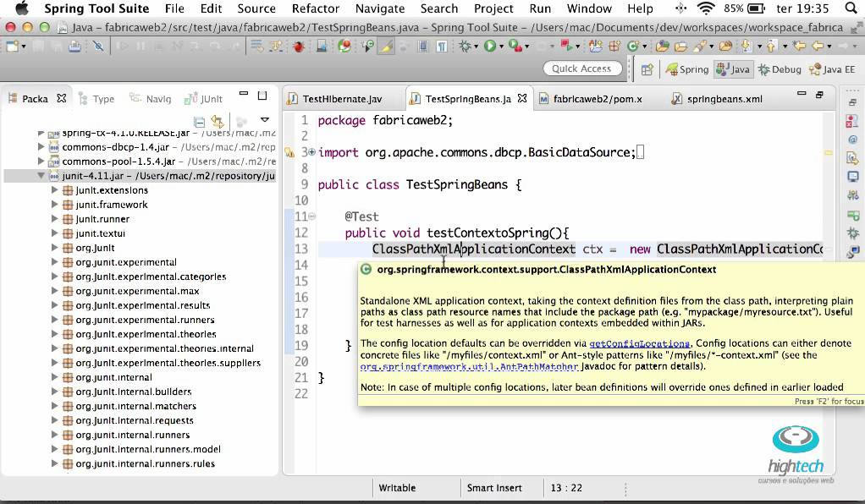This screenshot has width=865, height=504.
Task: Select the org.junit.experimental.theories package
Action: point(146,334)
